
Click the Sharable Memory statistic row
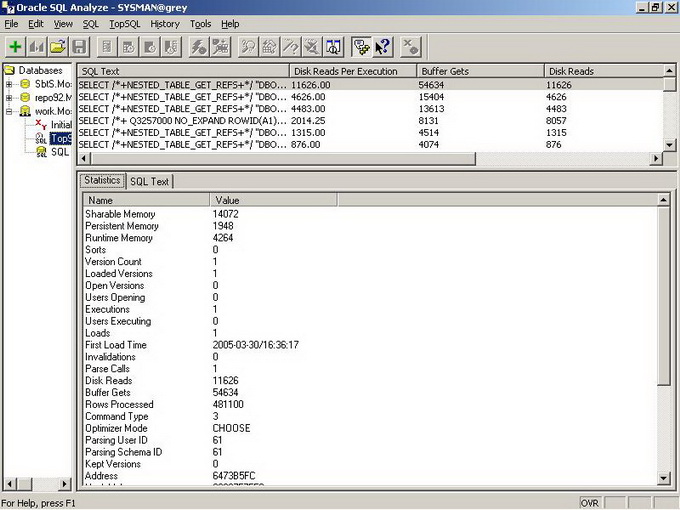click(370, 214)
